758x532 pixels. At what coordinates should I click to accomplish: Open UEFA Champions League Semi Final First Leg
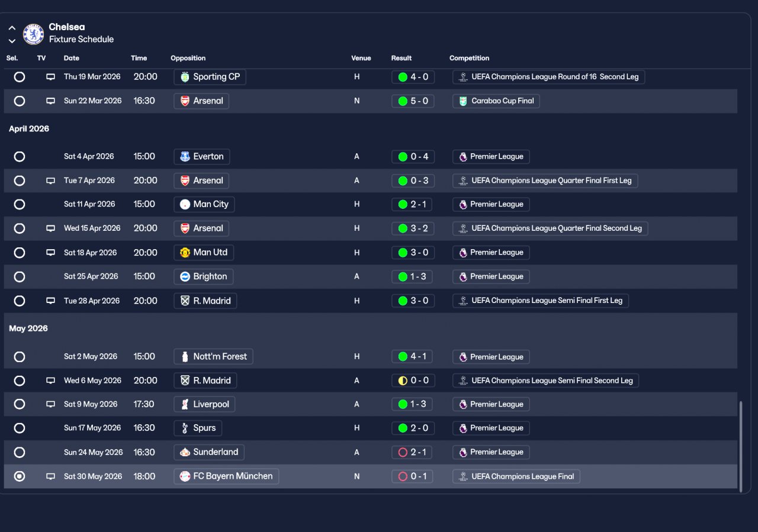541,301
